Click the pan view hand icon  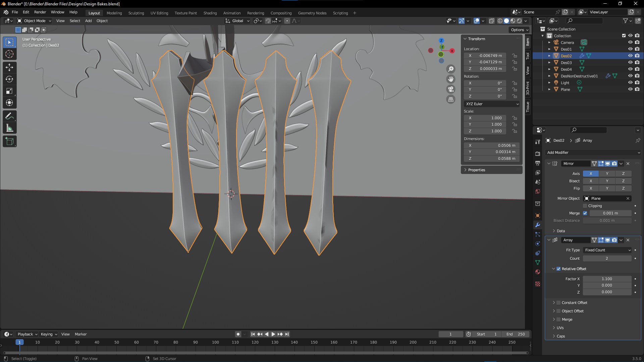point(451,79)
